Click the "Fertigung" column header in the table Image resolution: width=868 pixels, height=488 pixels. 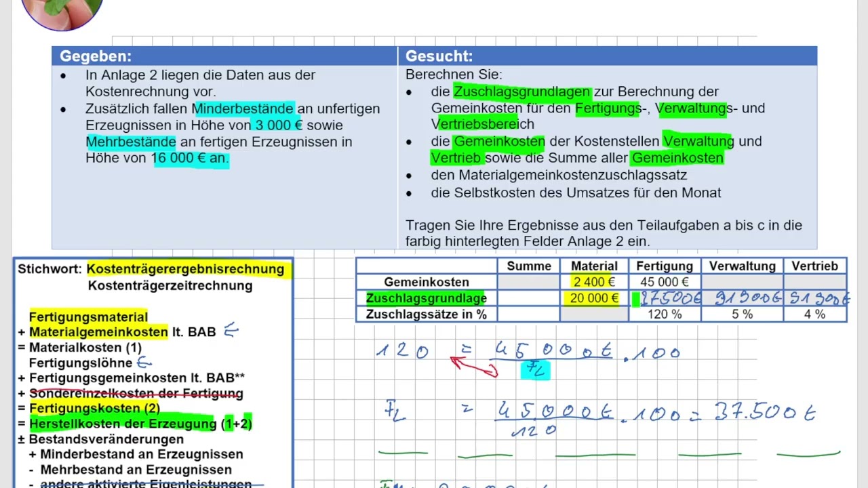click(665, 266)
